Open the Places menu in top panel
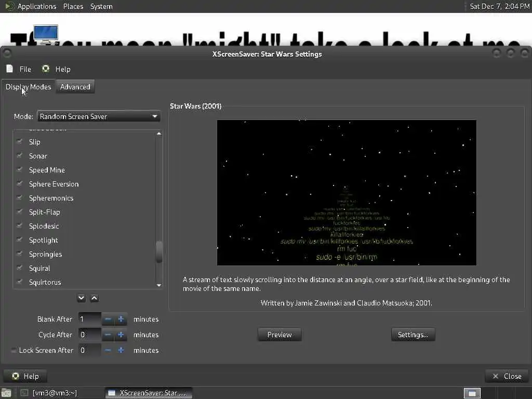The width and height of the screenshot is (532, 399). [73, 6]
